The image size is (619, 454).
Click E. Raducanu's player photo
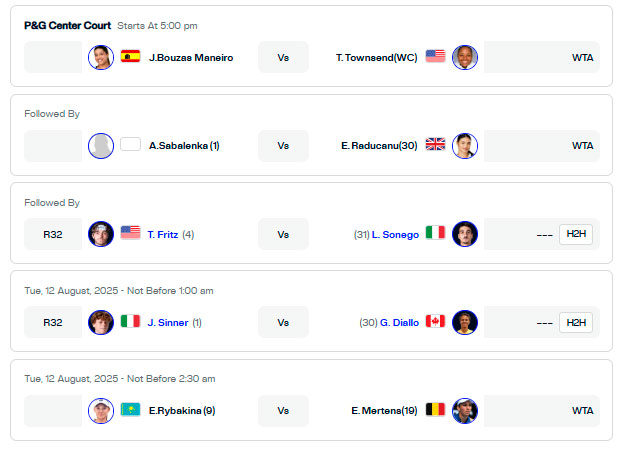point(465,146)
